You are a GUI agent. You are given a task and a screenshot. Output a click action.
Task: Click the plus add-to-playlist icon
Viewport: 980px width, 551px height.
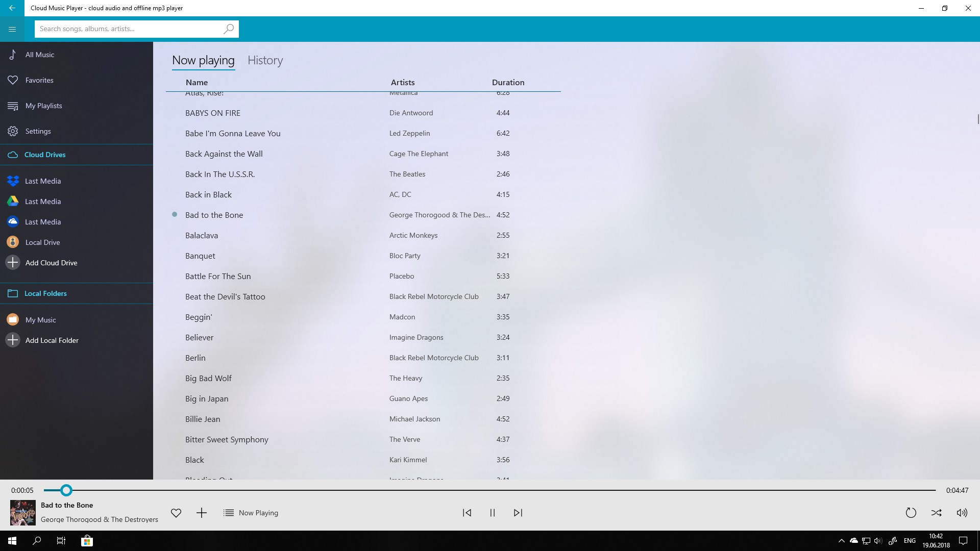tap(202, 513)
